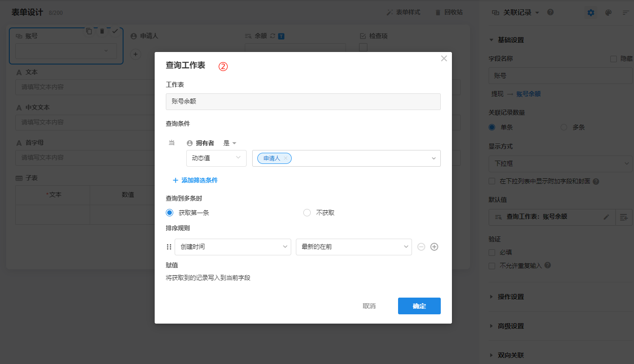This screenshot has width=634, height=364.
Task: Delete the 账号 field with trash icon
Action: (102, 31)
